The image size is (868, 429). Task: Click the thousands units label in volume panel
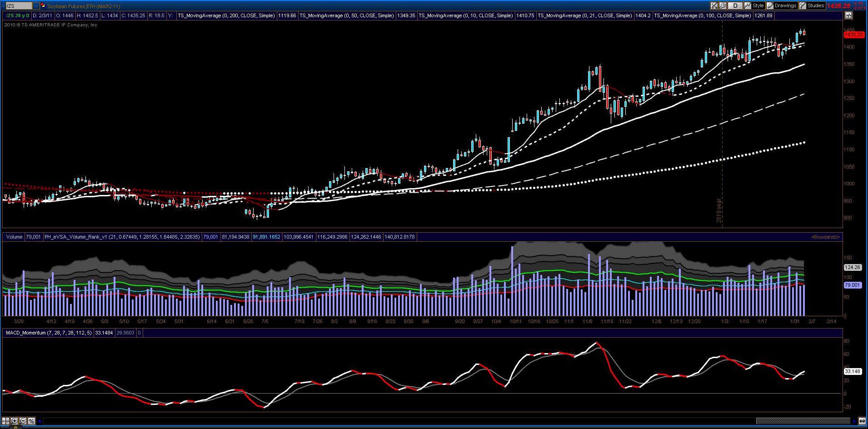pyautogui.click(x=825, y=237)
